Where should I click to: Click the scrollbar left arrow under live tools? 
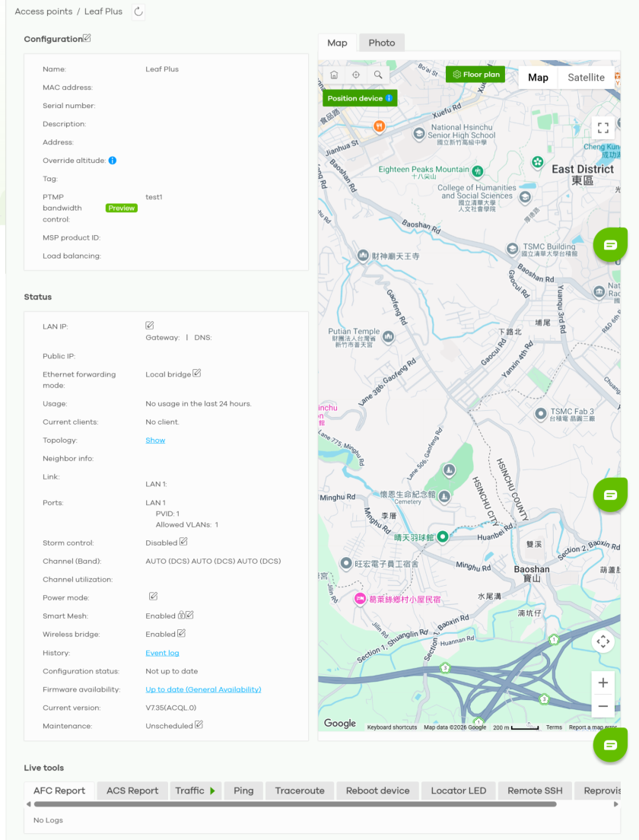pyautogui.click(x=28, y=804)
